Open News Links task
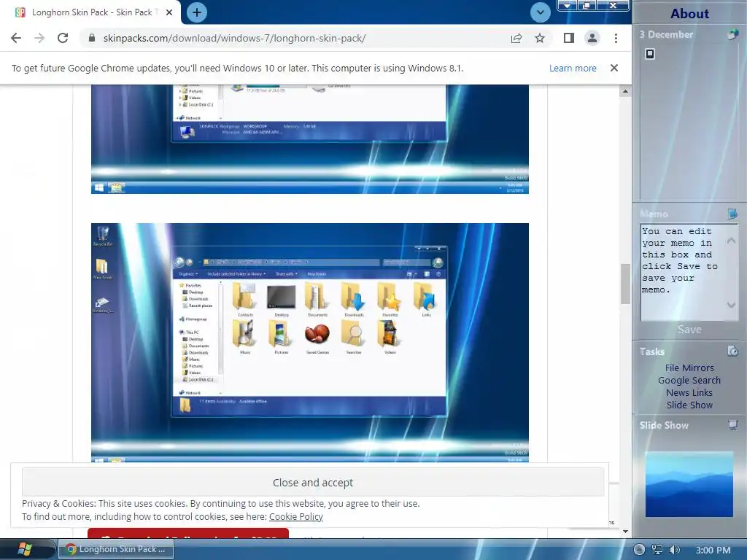 [689, 392]
